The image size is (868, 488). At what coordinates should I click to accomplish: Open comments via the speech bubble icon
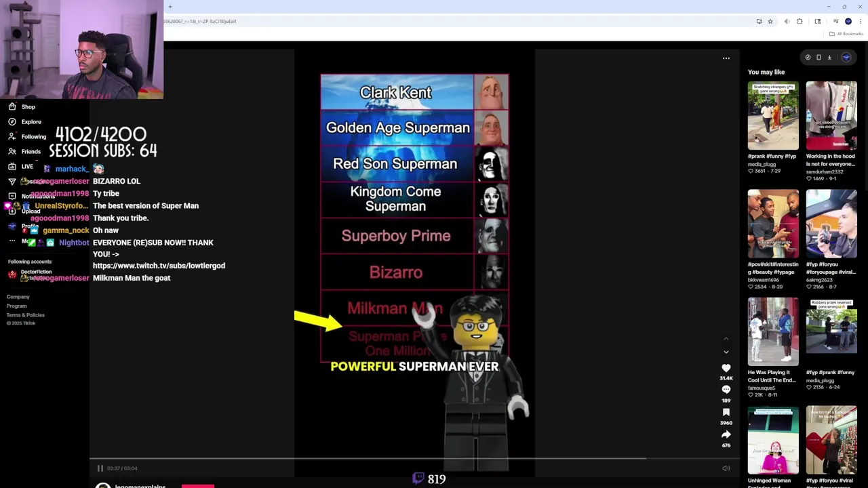726,390
